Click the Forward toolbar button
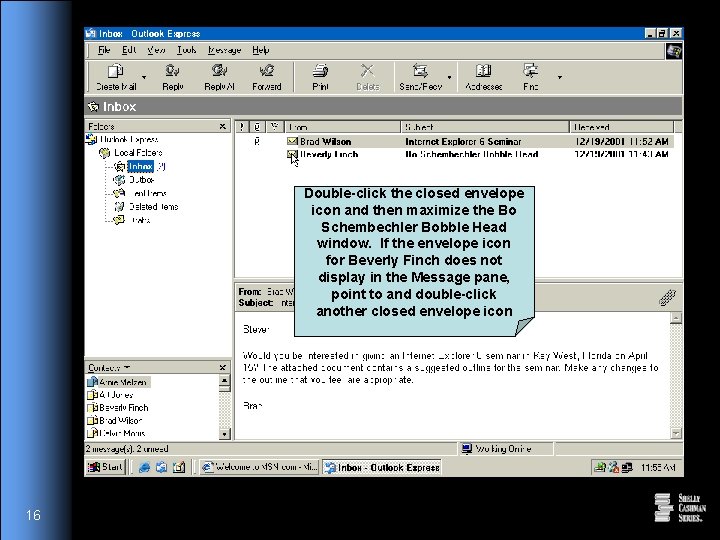The image size is (720, 540). pos(266,76)
